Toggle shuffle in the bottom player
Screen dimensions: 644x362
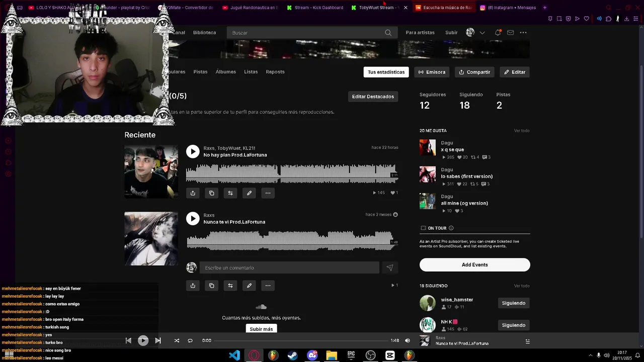pos(177,340)
